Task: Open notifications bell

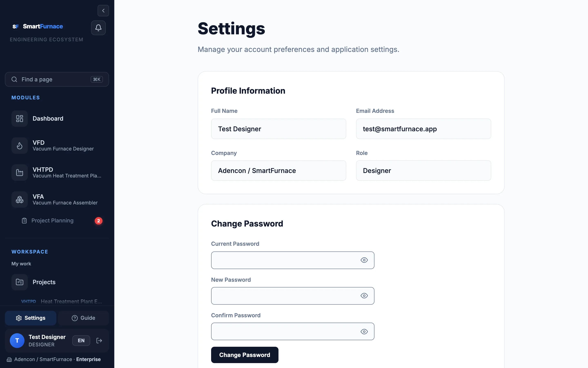Action: (x=98, y=28)
